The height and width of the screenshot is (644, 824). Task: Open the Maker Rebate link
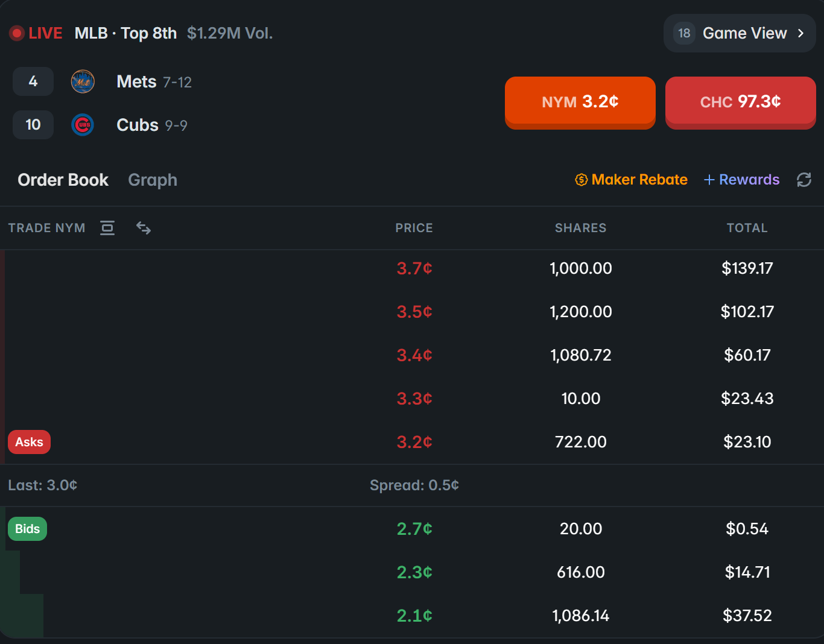(x=632, y=180)
